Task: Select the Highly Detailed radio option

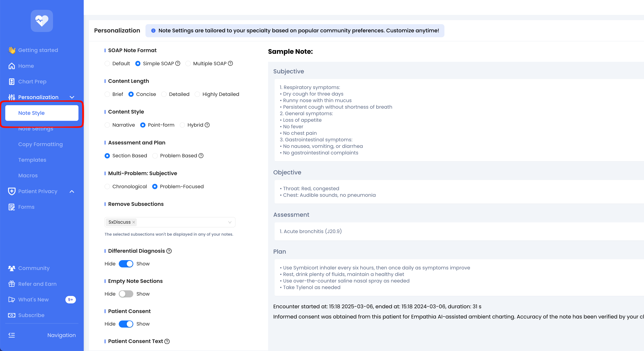Action: (197, 94)
